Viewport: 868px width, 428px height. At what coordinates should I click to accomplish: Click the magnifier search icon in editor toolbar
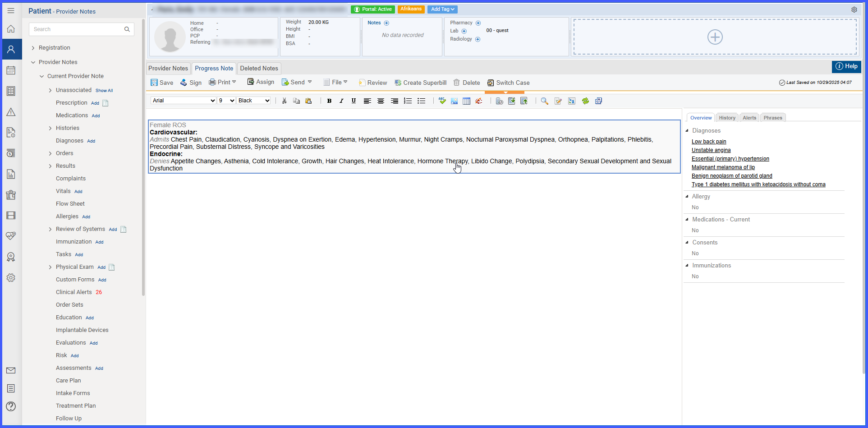tap(545, 101)
